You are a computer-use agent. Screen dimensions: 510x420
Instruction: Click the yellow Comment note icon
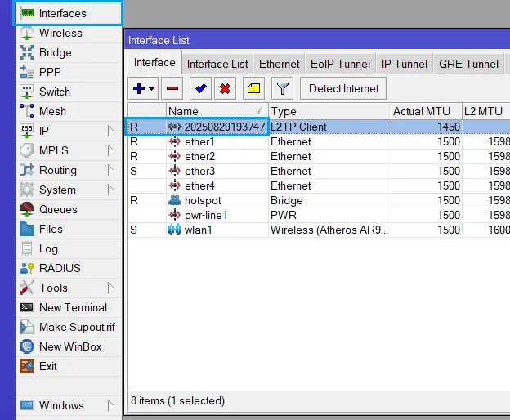pyautogui.click(x=253, y=88)
